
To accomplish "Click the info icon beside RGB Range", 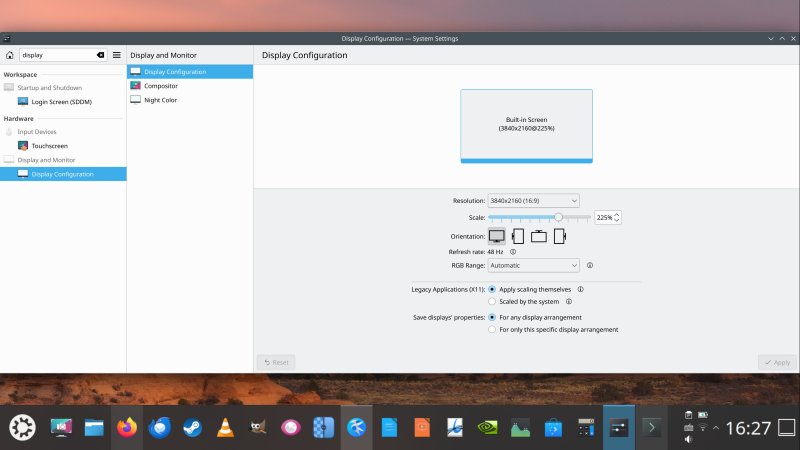I will pyautogui.click(x=590, y=265).
